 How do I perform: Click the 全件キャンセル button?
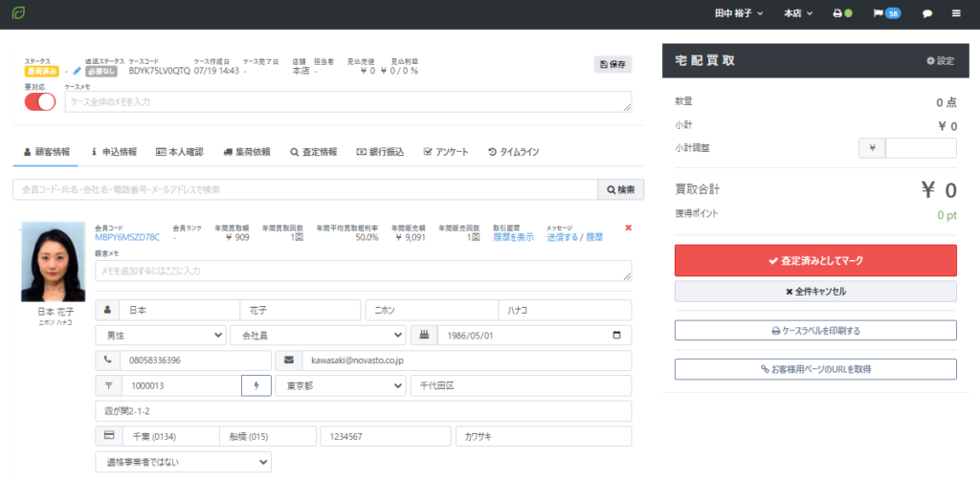(815, 292)
